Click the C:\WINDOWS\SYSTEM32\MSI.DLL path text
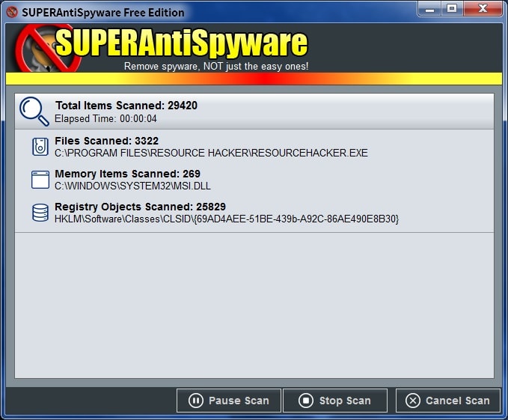Screen dimensions: 508x420 [132, 186]
